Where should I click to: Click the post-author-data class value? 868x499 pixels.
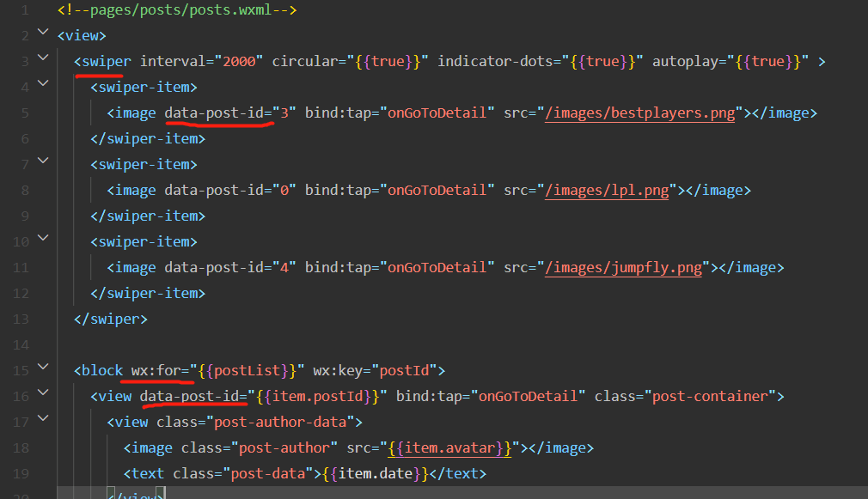pyautogui.click(x=280, y=423)
